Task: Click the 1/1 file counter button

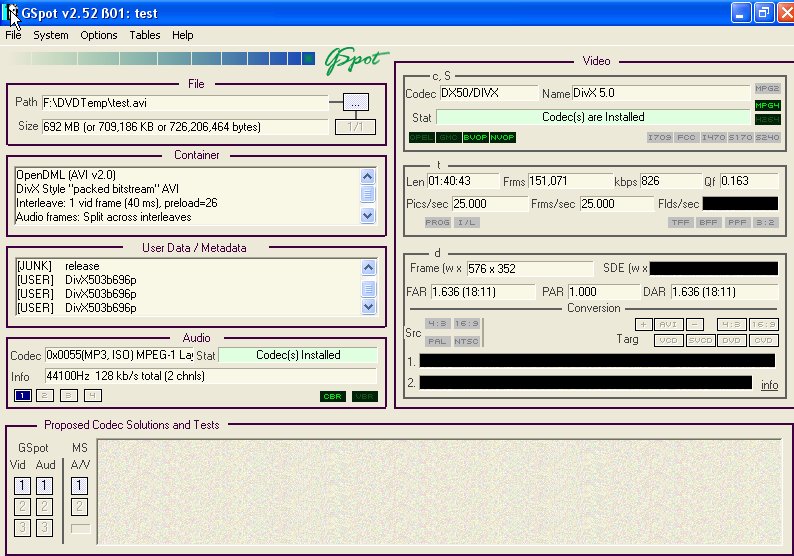Action: [355, 127]
